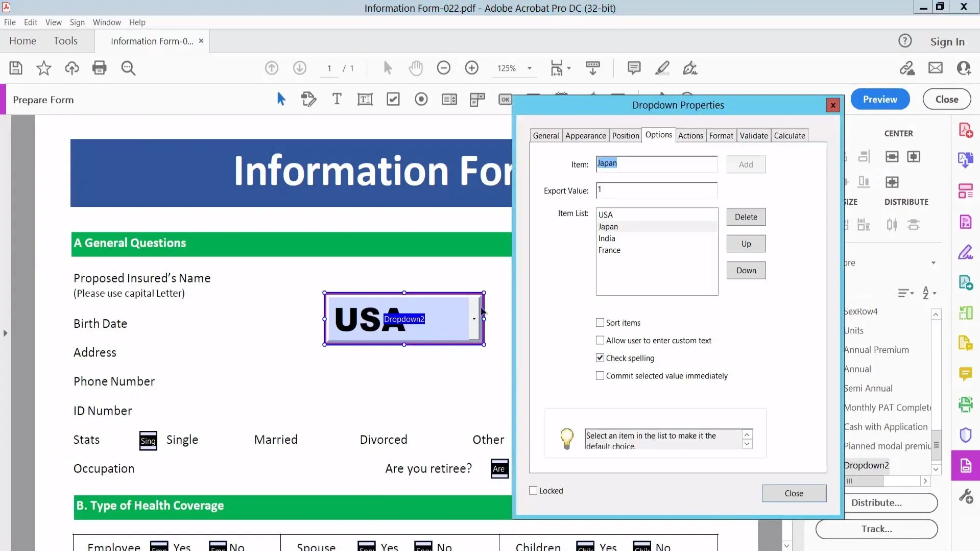Open the Create PDF tool in right sidebar
The height and width of the screenshot is (551, 980).
point(965,130)
